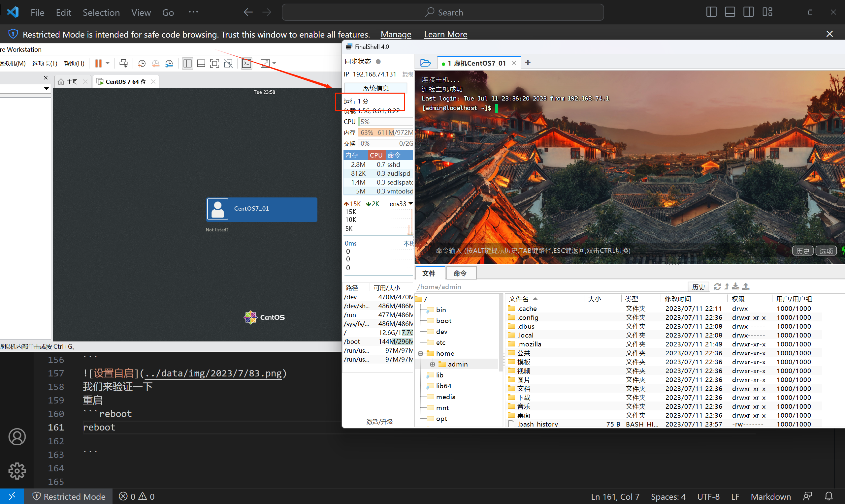Open snapshot manager icon in Workstation toolbar
This screenshot has height=504, width=845.
[169, 63]
